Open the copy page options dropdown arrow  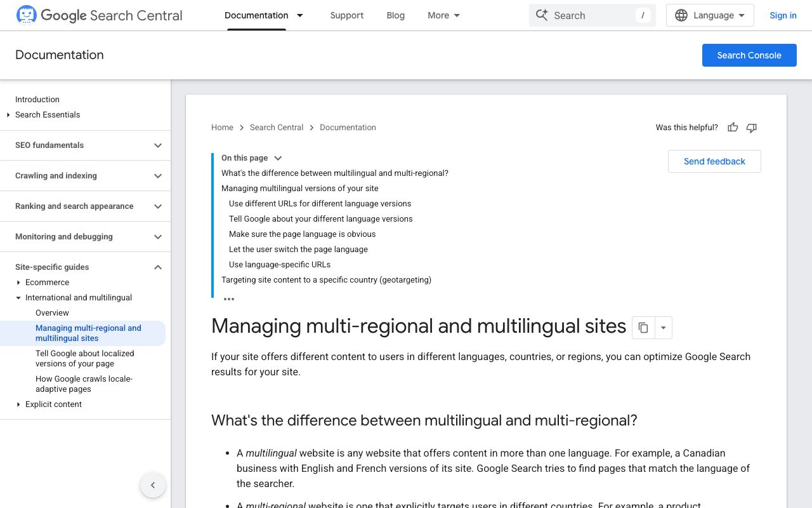pos(663,328)
